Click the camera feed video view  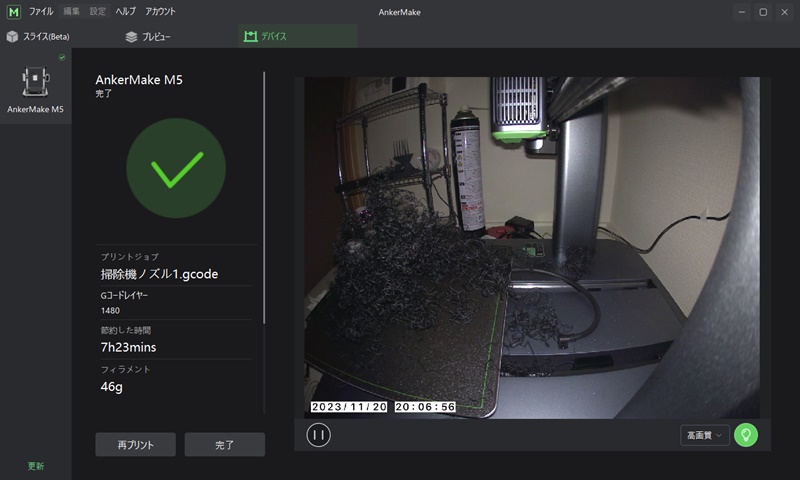(x=532, y=247)
